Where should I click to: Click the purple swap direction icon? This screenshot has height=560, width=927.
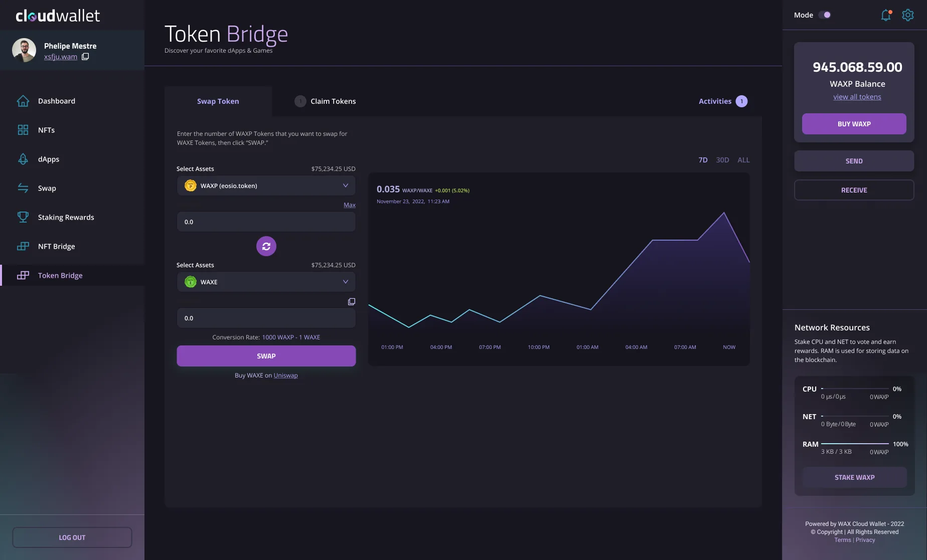(x=266, y=246)
